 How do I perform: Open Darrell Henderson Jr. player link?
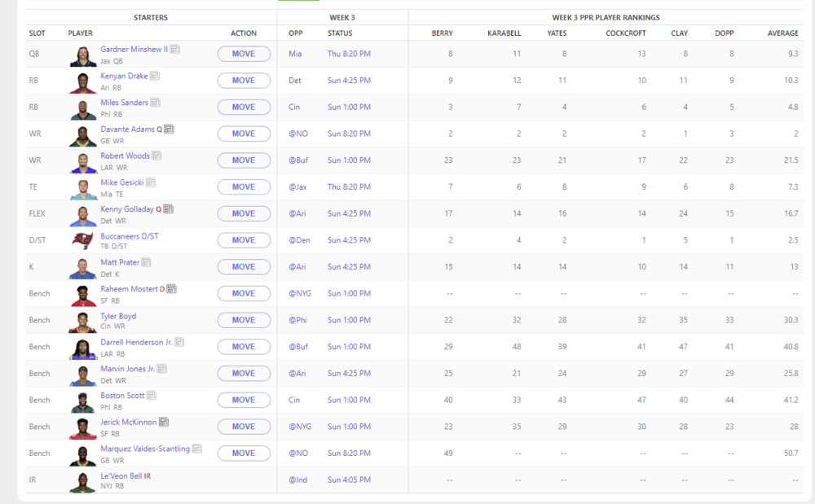137,342
